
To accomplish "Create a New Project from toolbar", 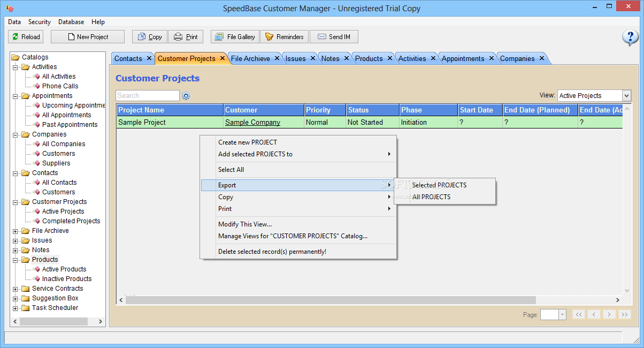I will (88, 37).
